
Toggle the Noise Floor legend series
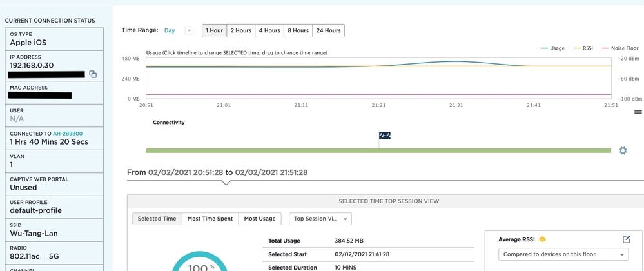[x=620, y=48]
